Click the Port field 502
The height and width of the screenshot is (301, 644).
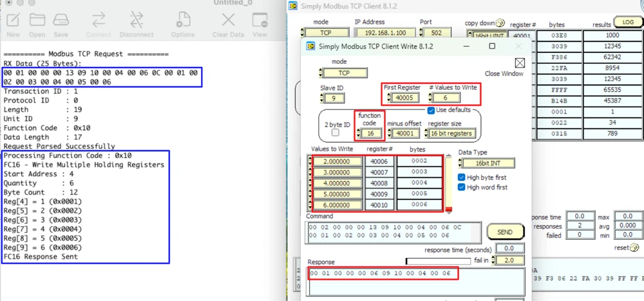point(437,33)
